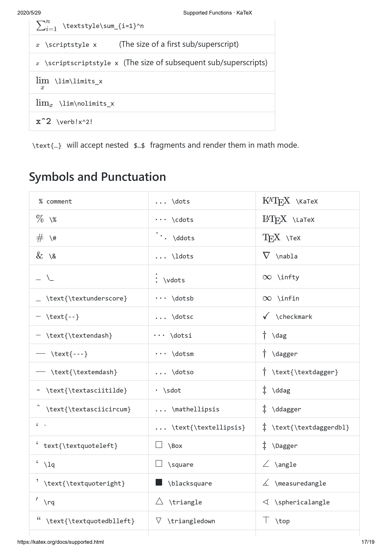The height and width of the screenshot is (555, 392).
Task: Click the infinity symbol beside \infty
Action: point(267,277)
